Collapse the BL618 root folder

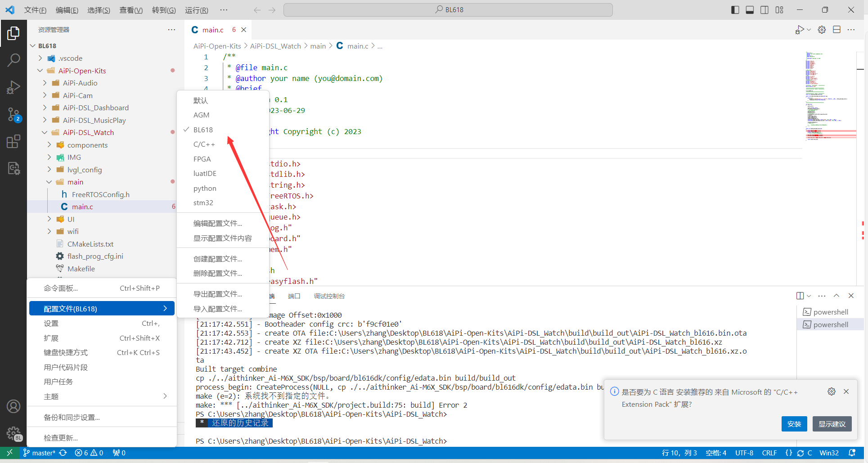[33, 46]
